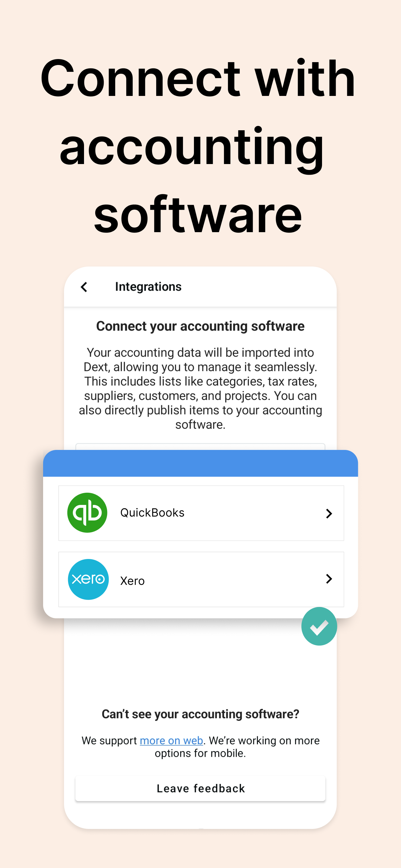Expand the QuickBooks row chevron
This screenshot has width=401, height=868.
pyautogui.click(x=329, y=514)
